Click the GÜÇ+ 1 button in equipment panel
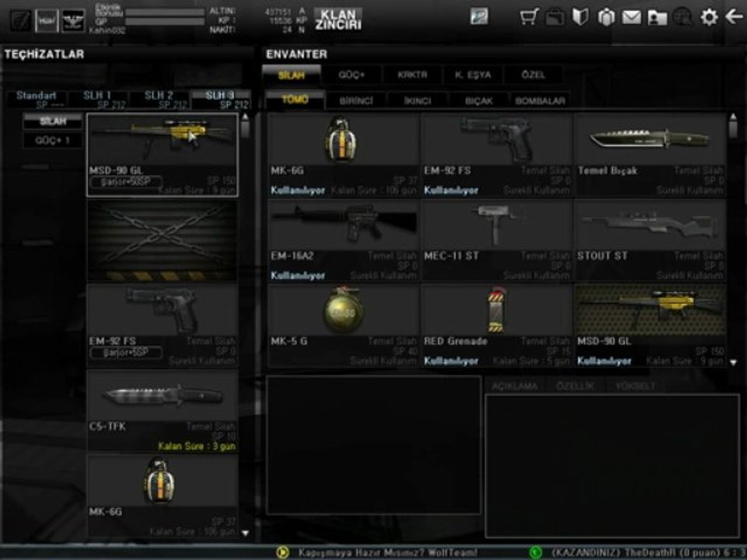Viewport: 747px width, 560px height. pyautogui.click(x=52, y=140)
